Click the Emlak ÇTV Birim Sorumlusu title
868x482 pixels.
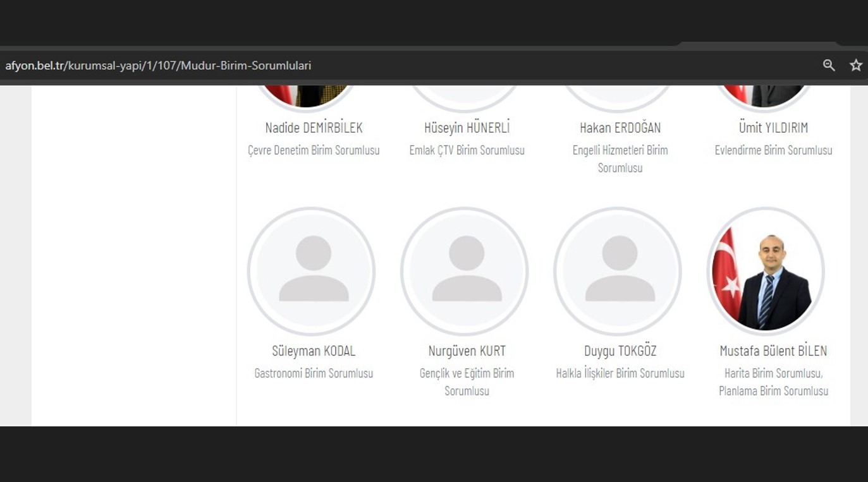[x=467, y=150]
